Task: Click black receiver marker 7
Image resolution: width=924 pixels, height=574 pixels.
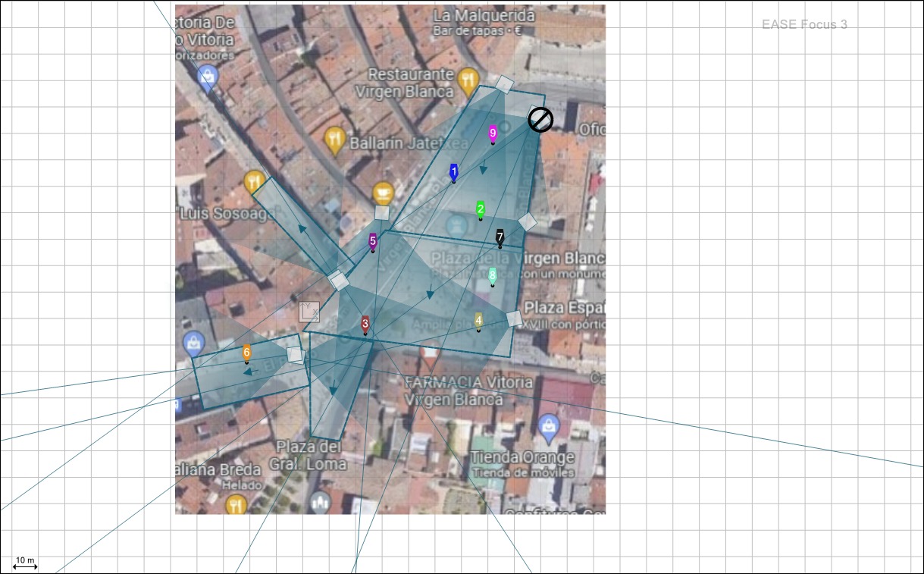Action: pos(500,237)
